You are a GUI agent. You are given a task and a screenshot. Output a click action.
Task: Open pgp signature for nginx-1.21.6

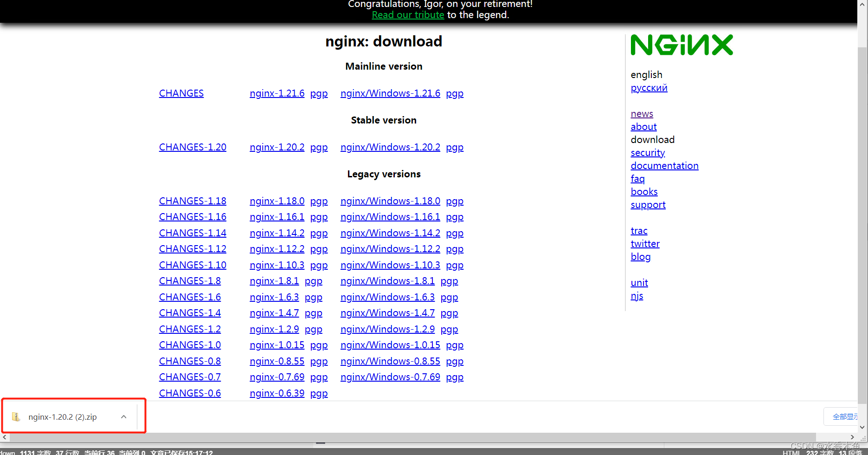pyautogui.click(x=319, y=94)
